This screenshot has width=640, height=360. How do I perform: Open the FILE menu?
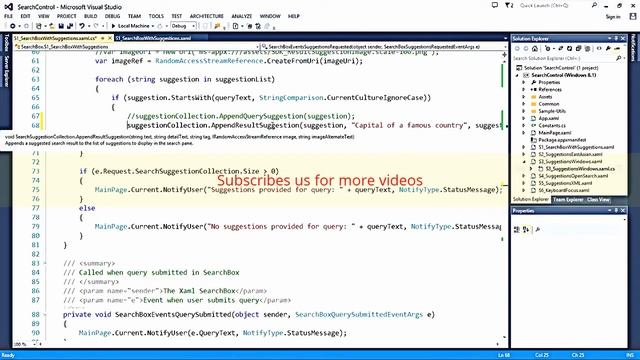(9, 16)
